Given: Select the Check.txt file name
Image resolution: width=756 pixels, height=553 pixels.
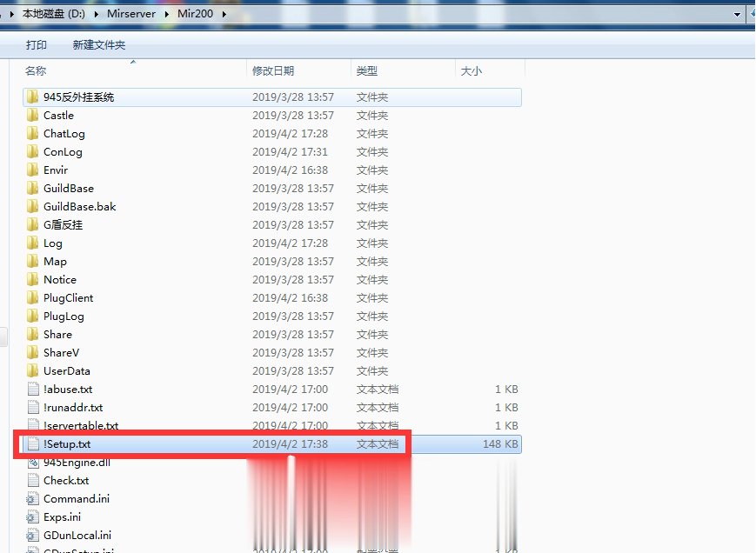Looking at the screenshot, I should tap(66, 481).
